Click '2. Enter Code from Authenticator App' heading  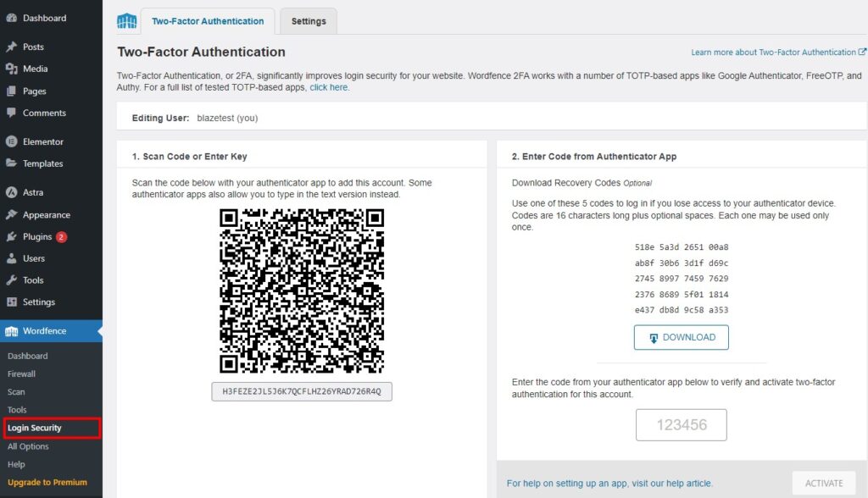(594, 157)
